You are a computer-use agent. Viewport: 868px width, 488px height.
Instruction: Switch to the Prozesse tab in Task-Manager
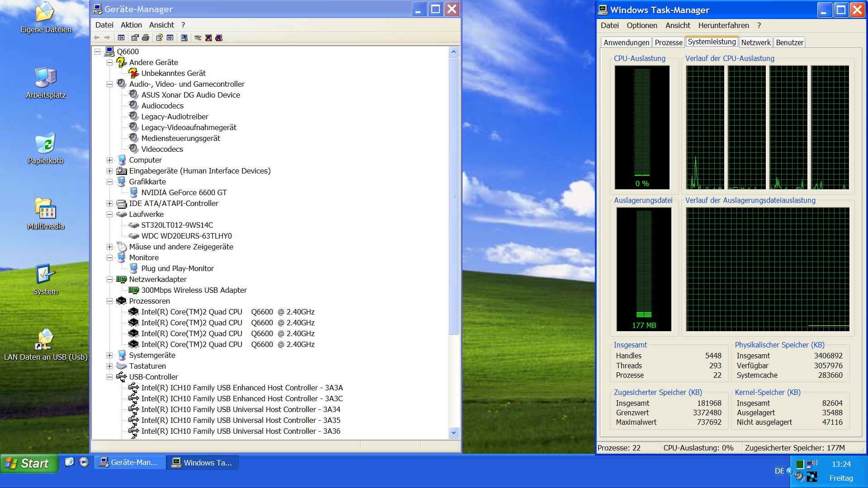[668, 42]
